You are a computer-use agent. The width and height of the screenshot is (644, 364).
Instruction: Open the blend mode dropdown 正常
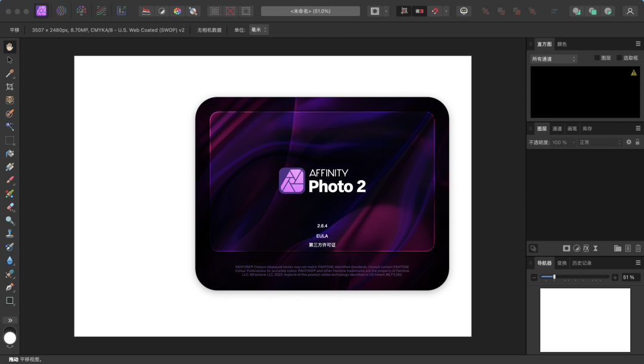pyautogui.click(x=599, y=143)
